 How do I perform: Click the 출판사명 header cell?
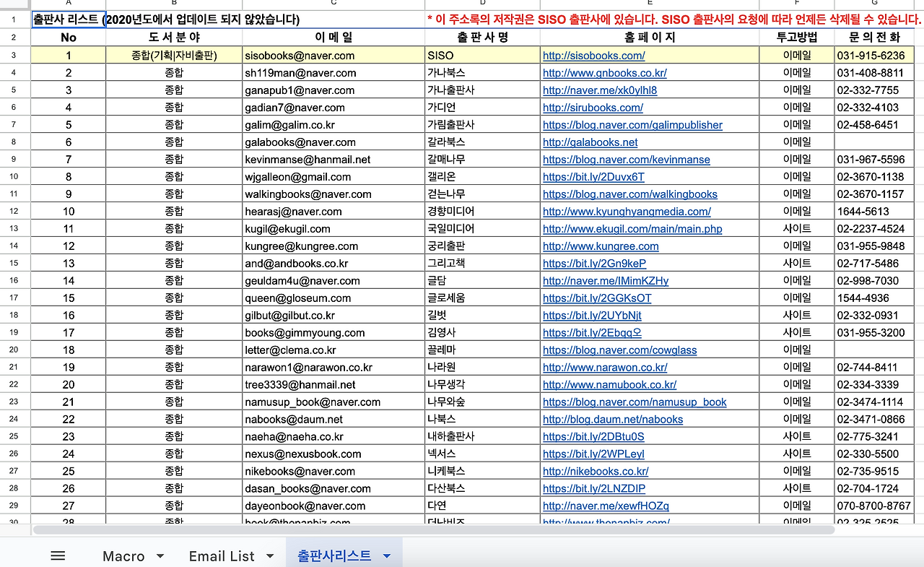[482, 38]
